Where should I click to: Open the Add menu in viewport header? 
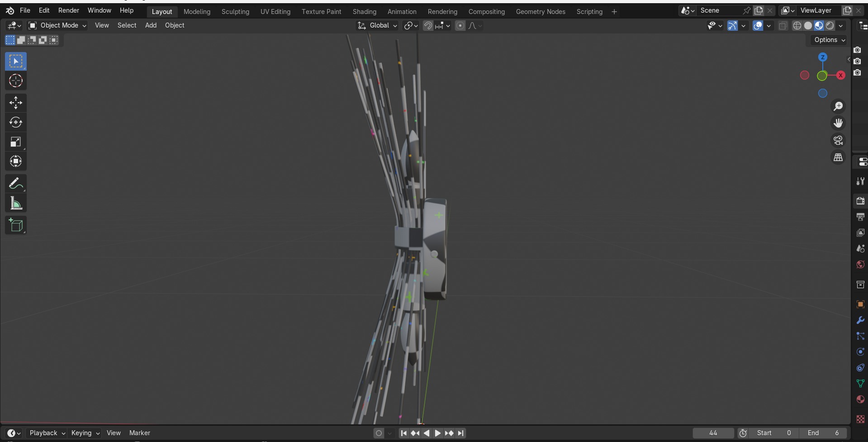151,26
